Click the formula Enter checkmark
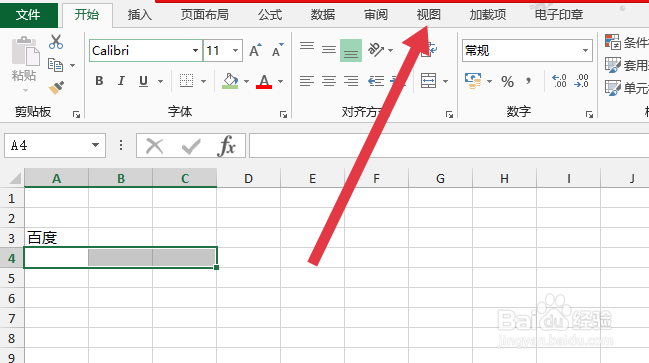 [x=191, y=146]
